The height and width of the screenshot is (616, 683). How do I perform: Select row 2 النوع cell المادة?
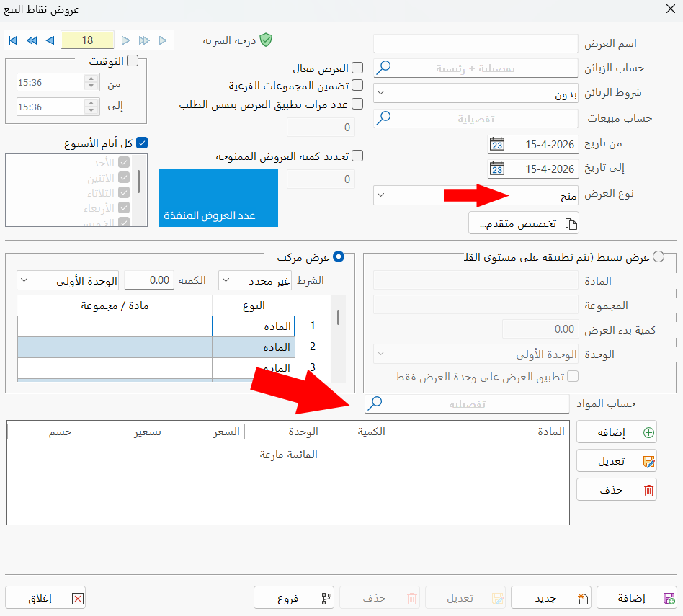click(x=254, y=347)
